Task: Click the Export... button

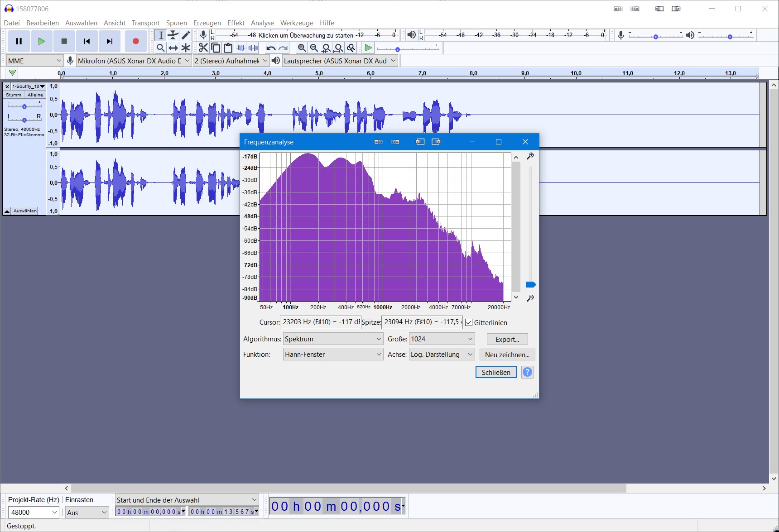Action: click(507, 339)
